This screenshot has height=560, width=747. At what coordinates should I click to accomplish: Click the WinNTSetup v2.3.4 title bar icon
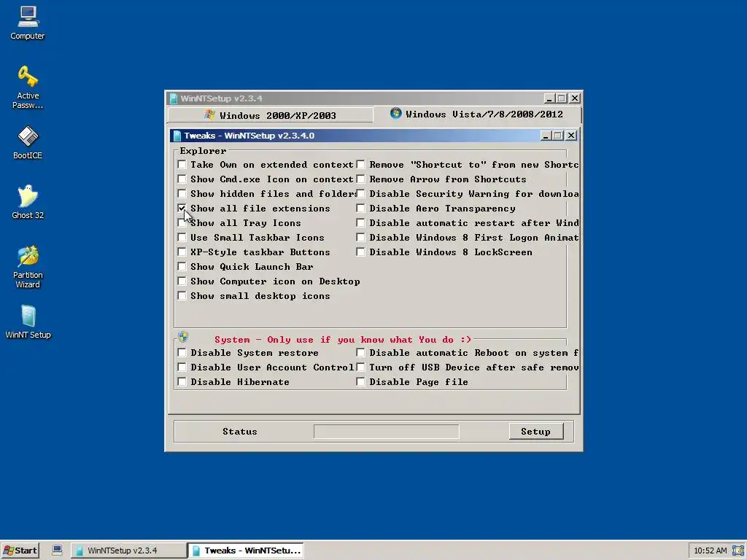click(x=174, y=98)
